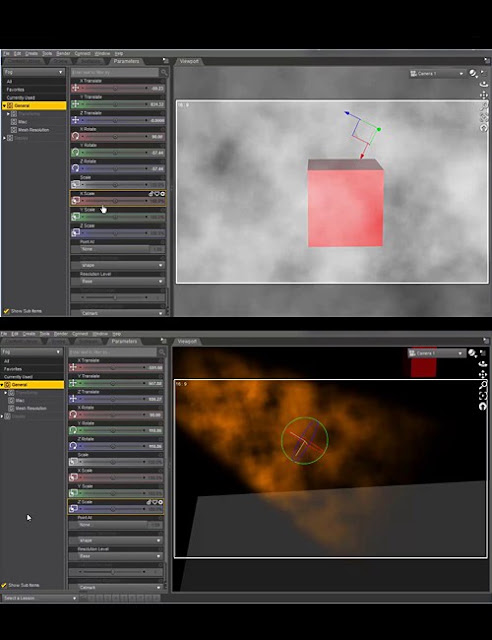Click X Translate move icon in orange fog window

(73, 367)
